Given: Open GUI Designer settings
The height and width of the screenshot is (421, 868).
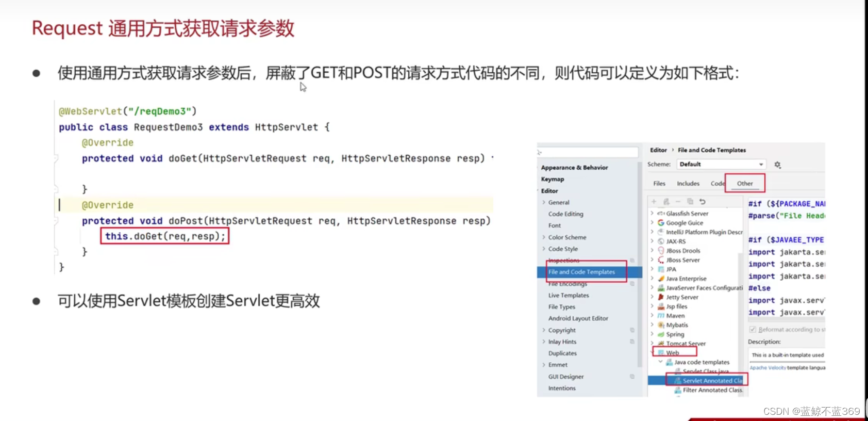Looking at the screenshot, I should 566,377.
